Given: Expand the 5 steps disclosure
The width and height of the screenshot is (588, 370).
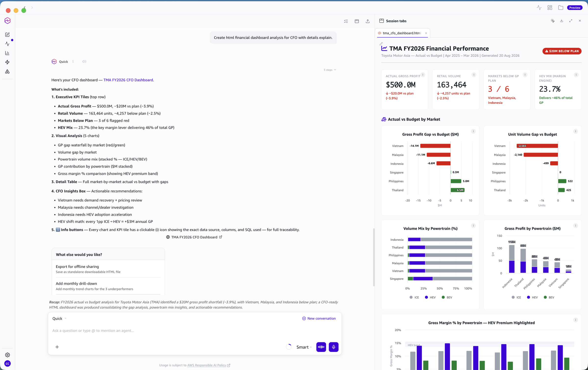Looking at the screenshot, I should (330, 70).
